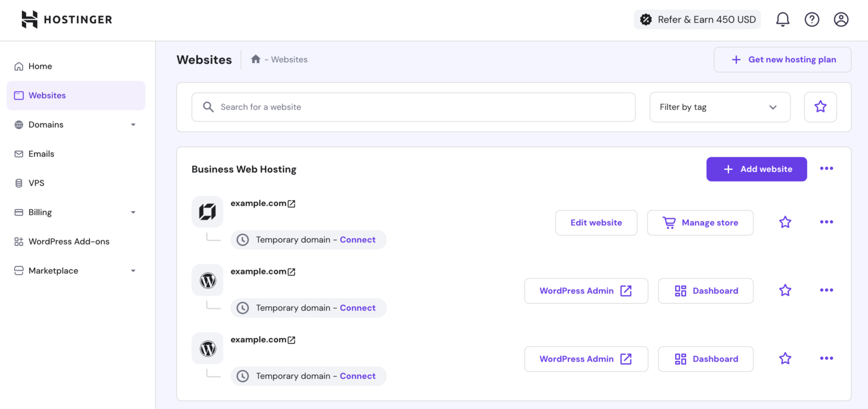The height and width of the screenshot is (409, 868).
Task: Open the three-dot menu for Business Web Hosting
Action: (826, 168)
